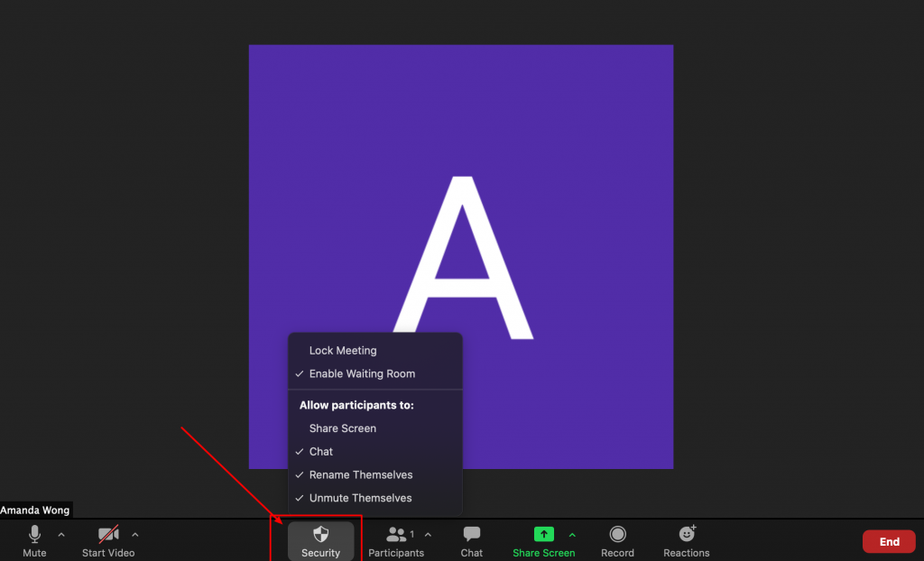Screen dimensions: 924x561
Task: Toggle the Chat permission for participants
Action: 319,451
